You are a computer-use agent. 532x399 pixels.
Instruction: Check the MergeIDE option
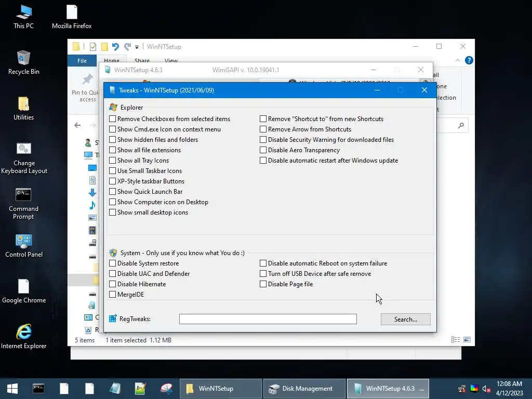click(112, 295)
